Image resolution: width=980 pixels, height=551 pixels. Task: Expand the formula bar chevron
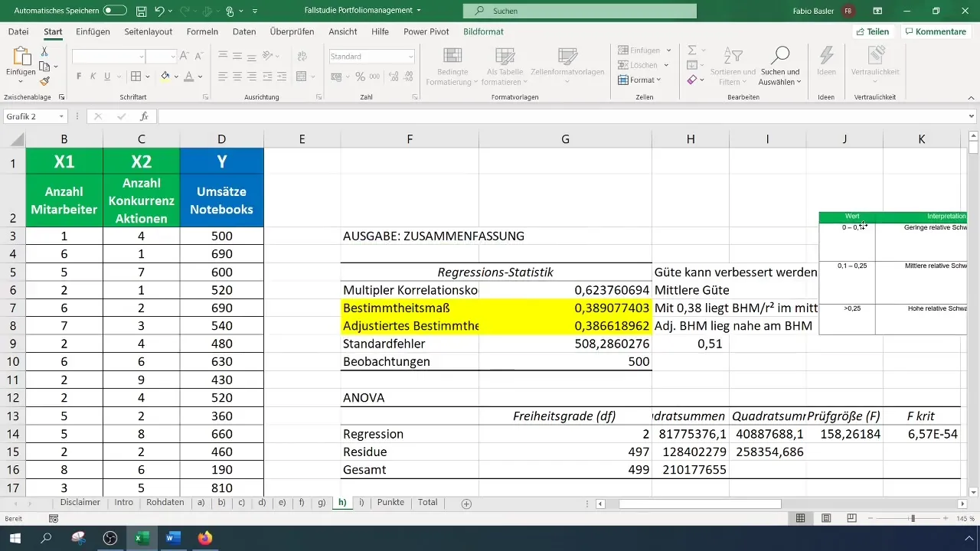pyautogui.click(x=972, y=116)
